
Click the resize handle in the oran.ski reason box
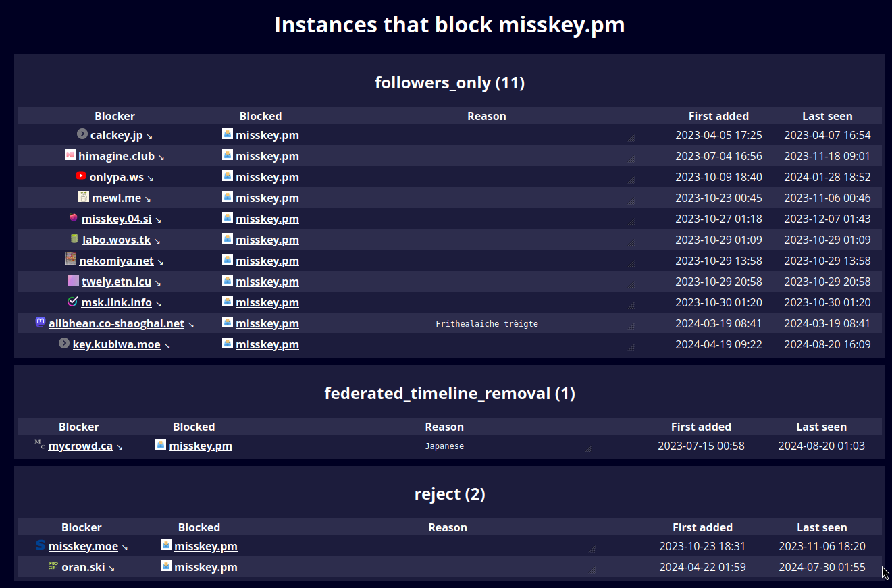[592, 570]
